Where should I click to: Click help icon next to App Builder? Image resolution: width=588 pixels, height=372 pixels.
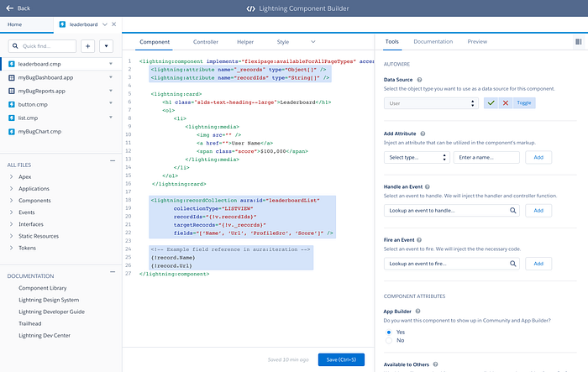[417, 311]
